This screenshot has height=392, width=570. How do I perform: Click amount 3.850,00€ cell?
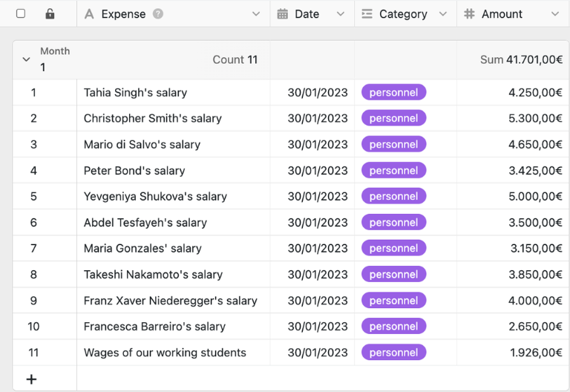513,275
